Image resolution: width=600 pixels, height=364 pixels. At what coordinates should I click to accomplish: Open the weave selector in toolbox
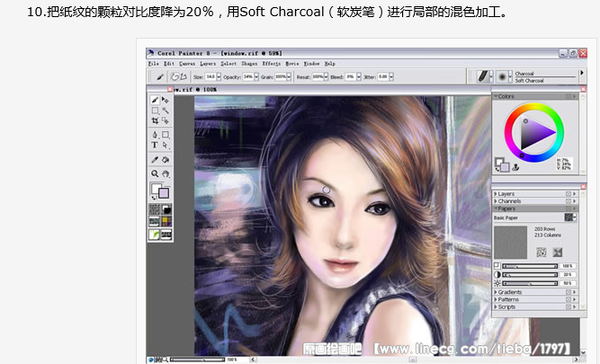pyautogui.click(x=166, y=221)
